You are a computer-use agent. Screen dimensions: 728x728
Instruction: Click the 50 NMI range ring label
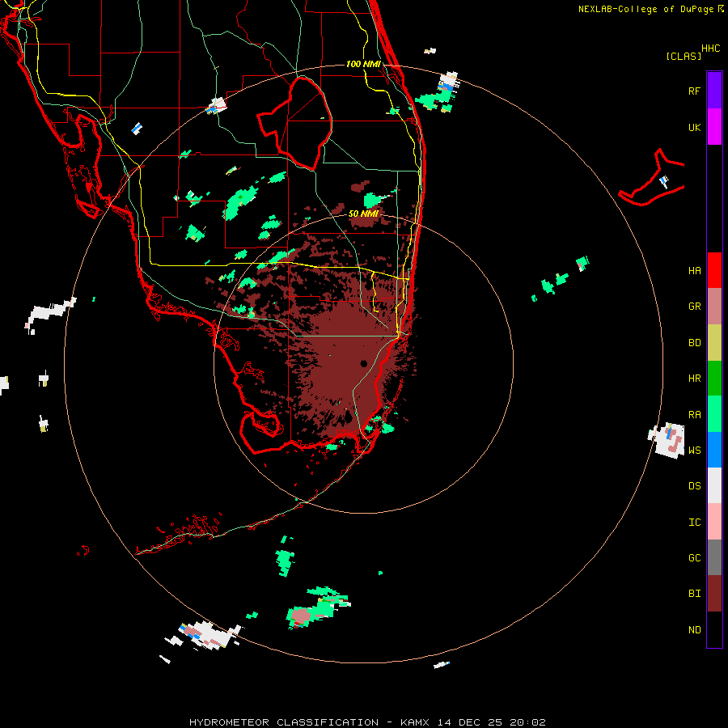tap(363, 214)
